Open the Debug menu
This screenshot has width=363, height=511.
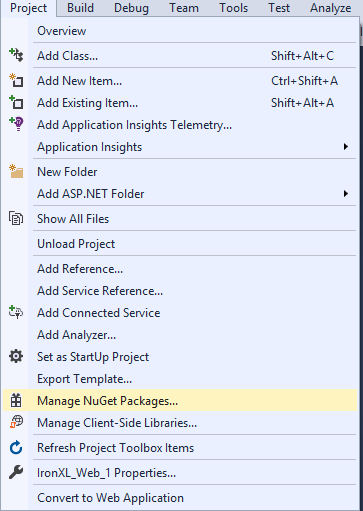tap(131, 8)
